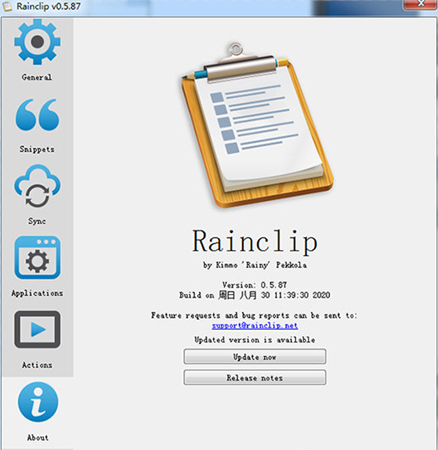Open the Applications window-gear icon
The width and height of the screenshot is (438, 450).
(37, 258)
